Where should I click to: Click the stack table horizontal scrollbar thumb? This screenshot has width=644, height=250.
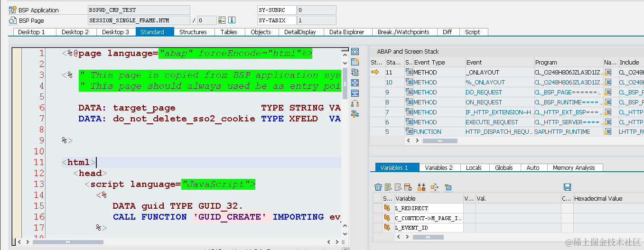(x=440, y=141)
